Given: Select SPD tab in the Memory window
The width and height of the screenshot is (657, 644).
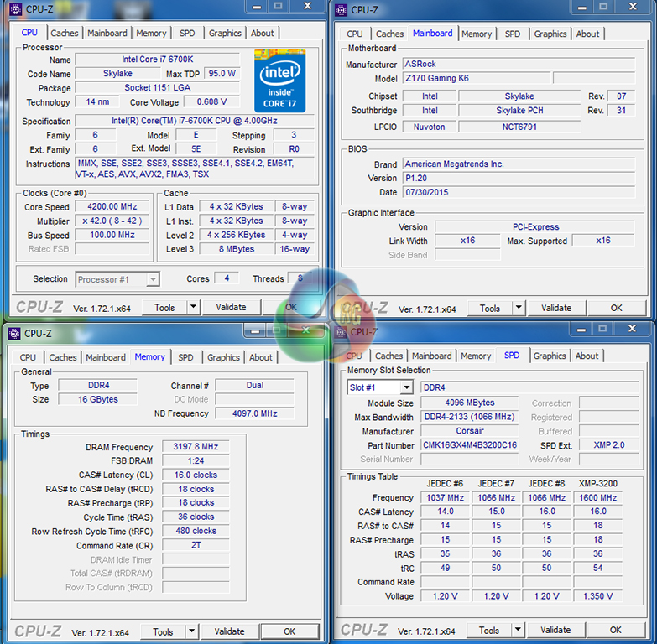Looking at the screenshot, I should (x=185, y=357).
